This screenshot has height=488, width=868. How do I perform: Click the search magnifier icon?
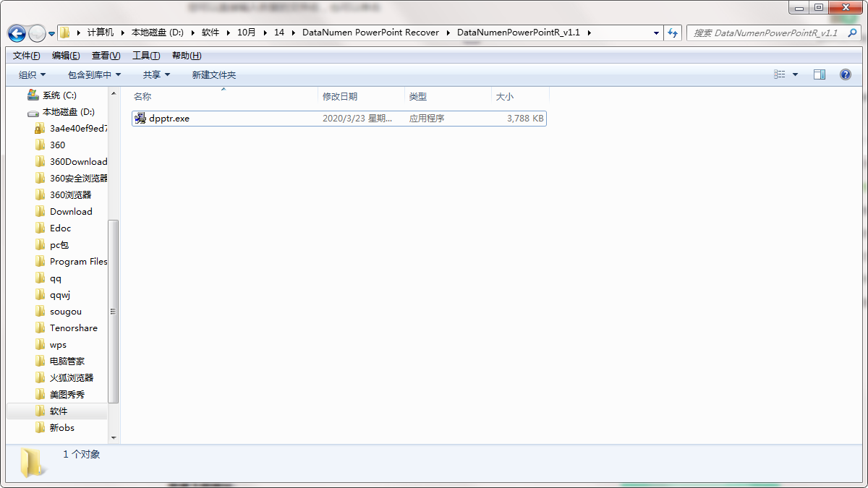pos(854,33)
